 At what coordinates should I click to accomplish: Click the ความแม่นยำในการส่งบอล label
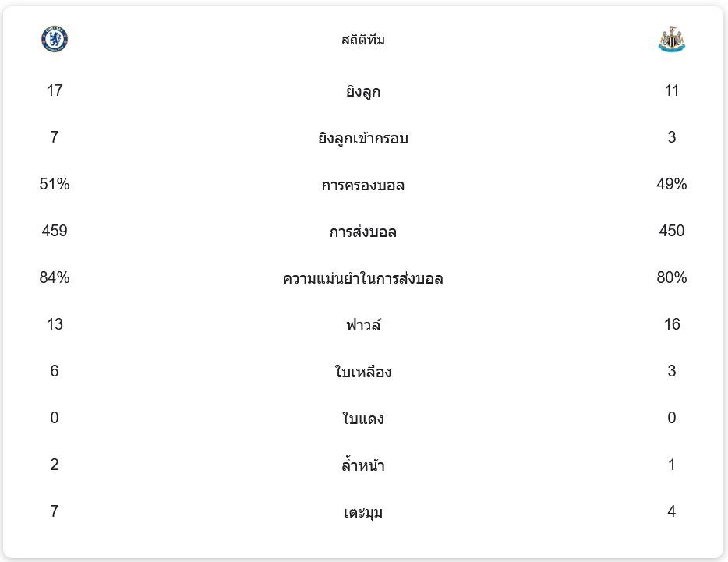pyautogui.click(x=363, y=279)
